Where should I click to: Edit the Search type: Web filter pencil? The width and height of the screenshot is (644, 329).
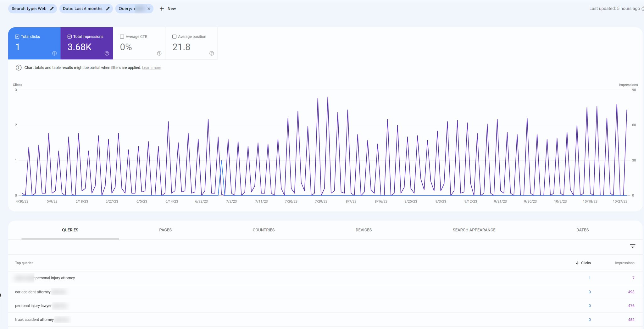pos(52,9)
